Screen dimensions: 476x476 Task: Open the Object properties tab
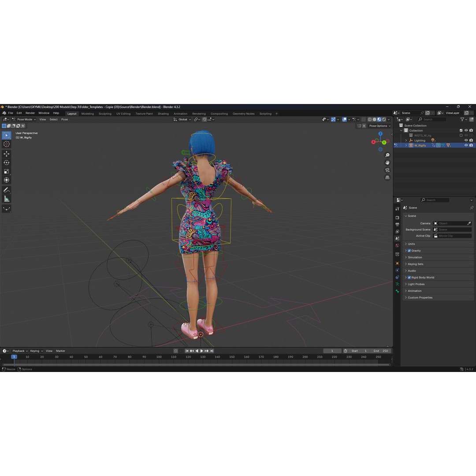click(397, 263)
